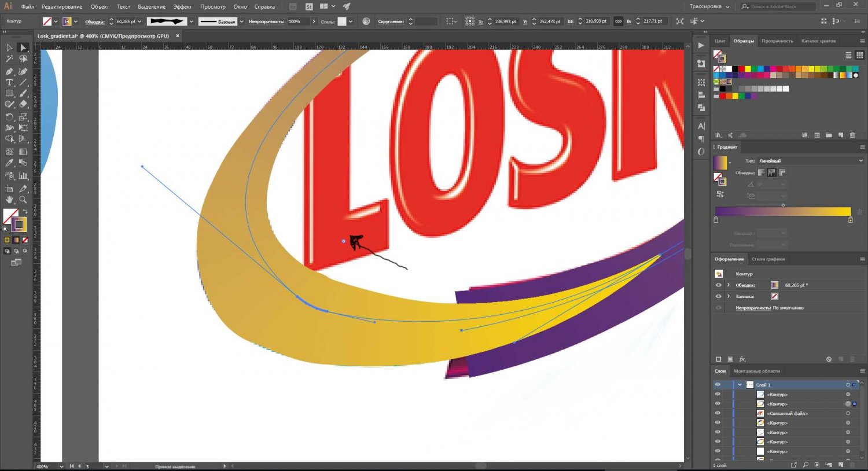This screenshot has width=868, height=471.
Task: Expand Обводка row in Appearance panel
Action: pyautogui.click(x=729, y=285)
